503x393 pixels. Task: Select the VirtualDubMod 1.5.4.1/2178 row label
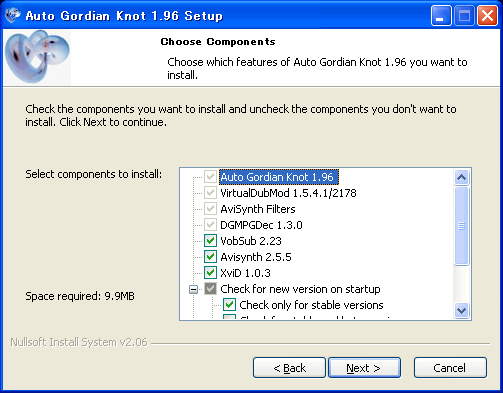(x=288, y=193)
